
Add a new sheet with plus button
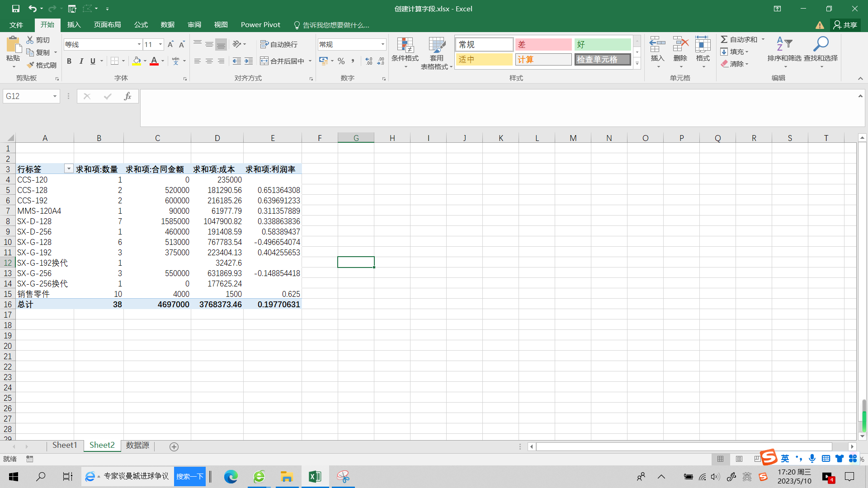pyautogui.click(x=174, y=446)
